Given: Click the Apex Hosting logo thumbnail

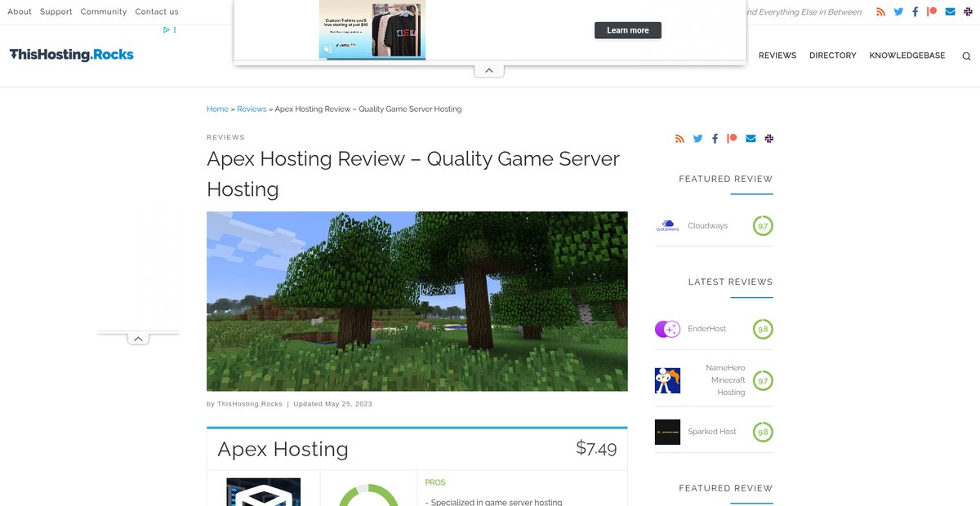Looking at the screenshot, I should (x=263, y=492).
